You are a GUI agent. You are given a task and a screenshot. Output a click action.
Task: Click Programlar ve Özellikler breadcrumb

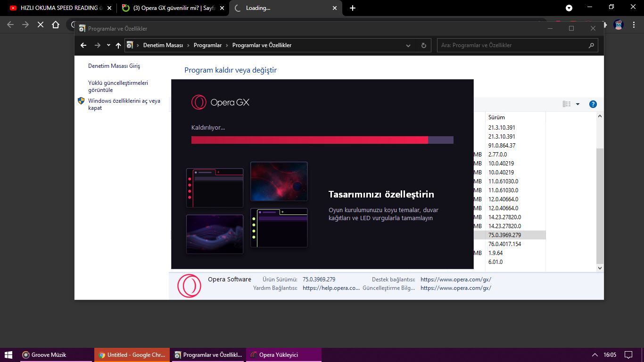coord(262,45)
